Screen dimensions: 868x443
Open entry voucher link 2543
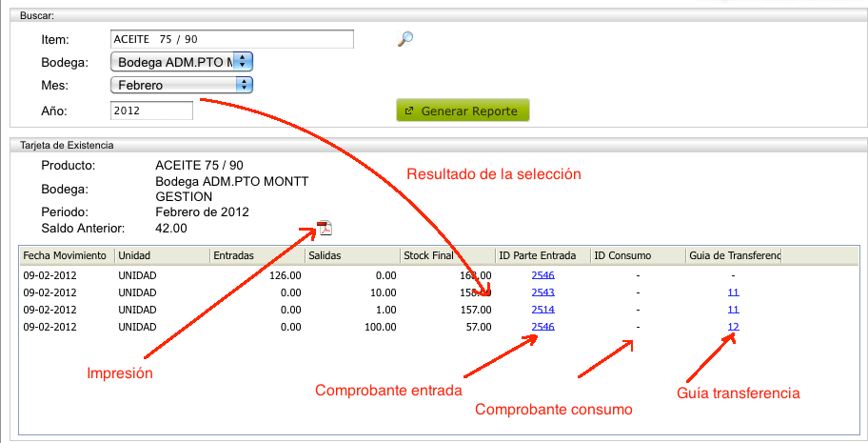pos(543,292)
